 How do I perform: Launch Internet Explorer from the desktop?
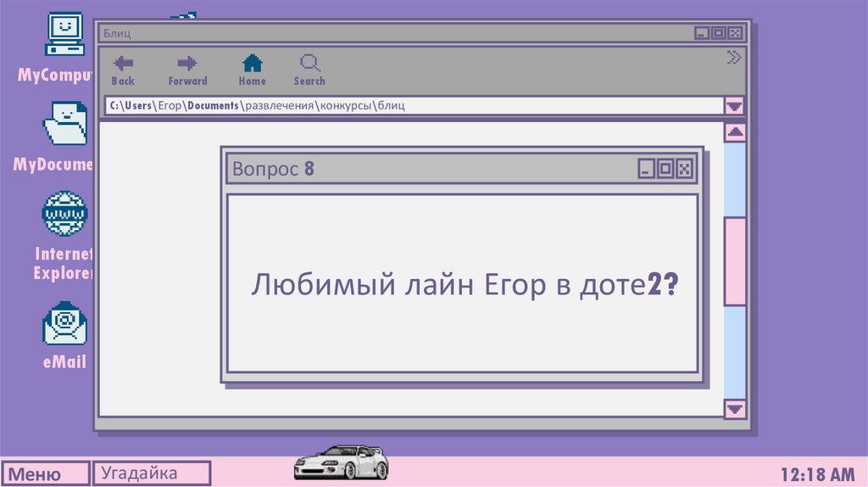click(x=64, y=213)
